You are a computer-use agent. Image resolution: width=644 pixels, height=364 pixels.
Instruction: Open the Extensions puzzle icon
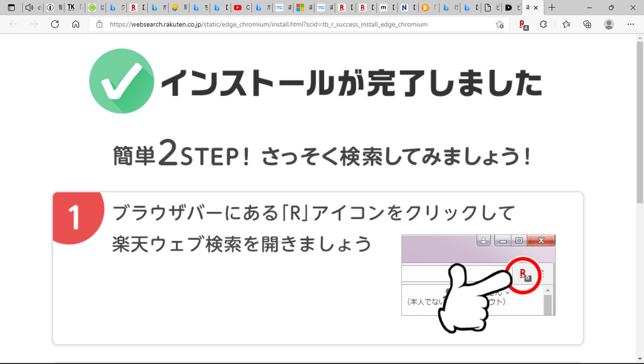(x=544, y=24)
